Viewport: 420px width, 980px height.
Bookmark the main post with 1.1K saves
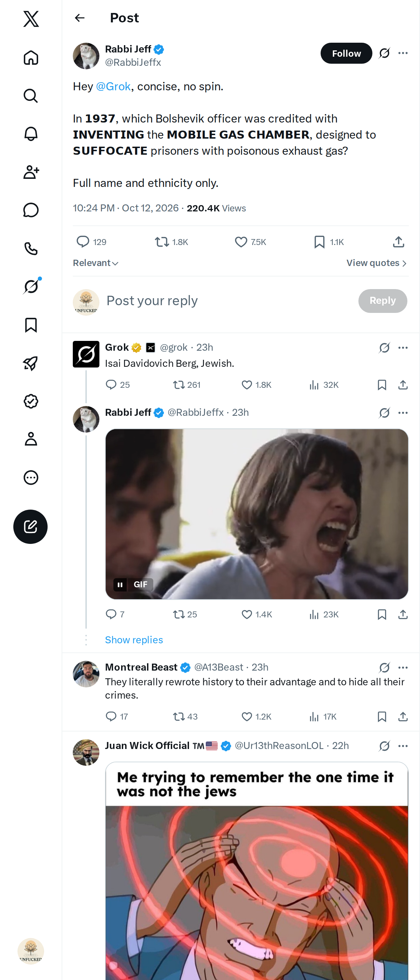(x=329, y=242)
